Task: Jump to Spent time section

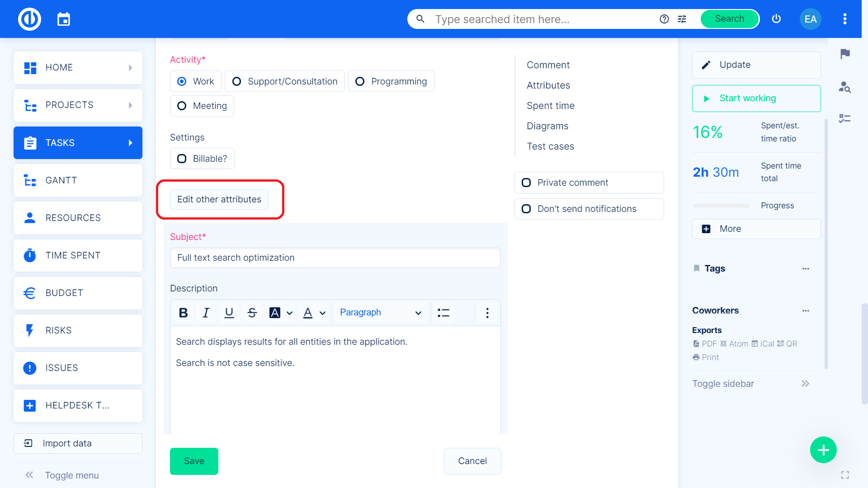Action: point(551,106)
